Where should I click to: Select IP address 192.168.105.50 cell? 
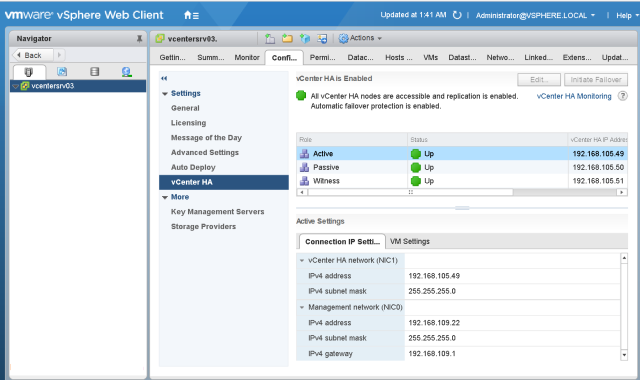pyautogui.click(x=598, y=167)
